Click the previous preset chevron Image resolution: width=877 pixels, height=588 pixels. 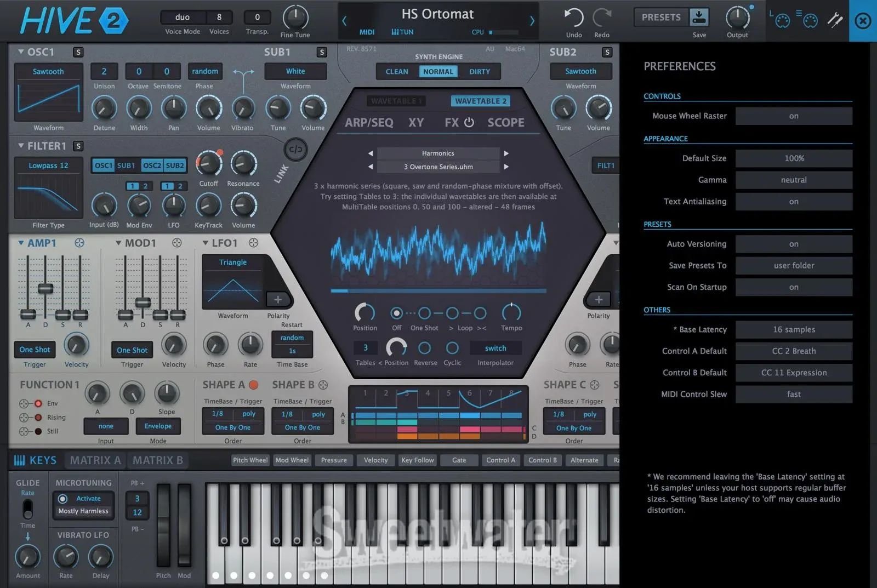344,21
